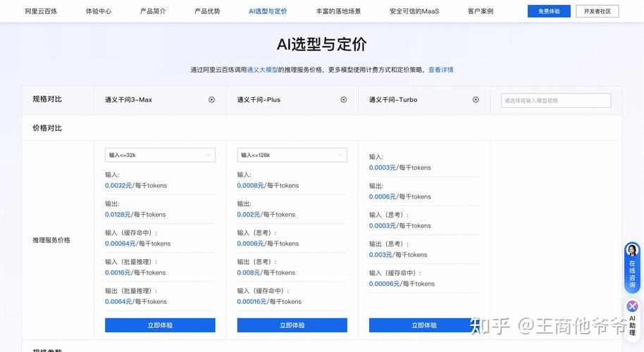
Task: Open the 在线咨询 avatar chat widget
Action: 632,268
